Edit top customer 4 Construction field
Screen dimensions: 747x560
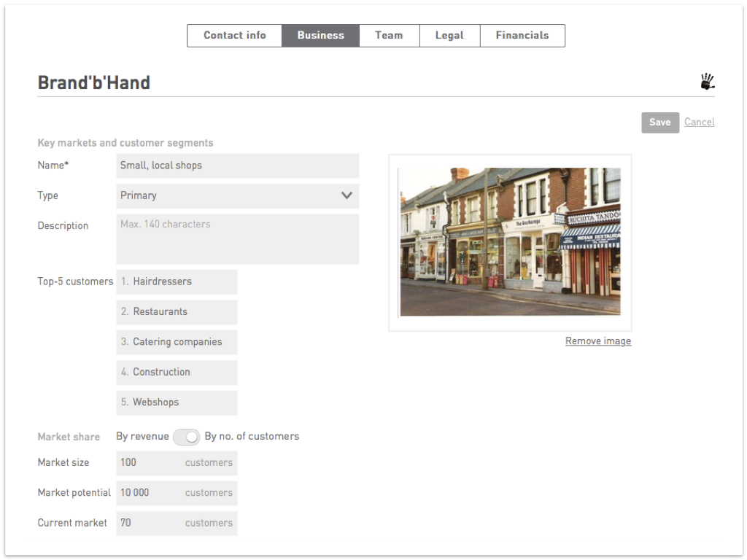click(x=177, y=373)
